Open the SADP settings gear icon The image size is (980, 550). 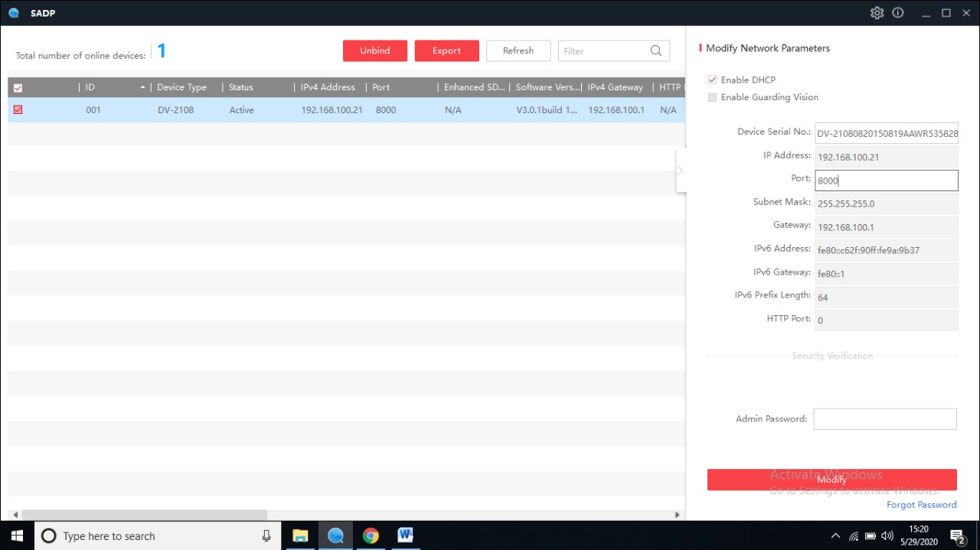point(877,13)
